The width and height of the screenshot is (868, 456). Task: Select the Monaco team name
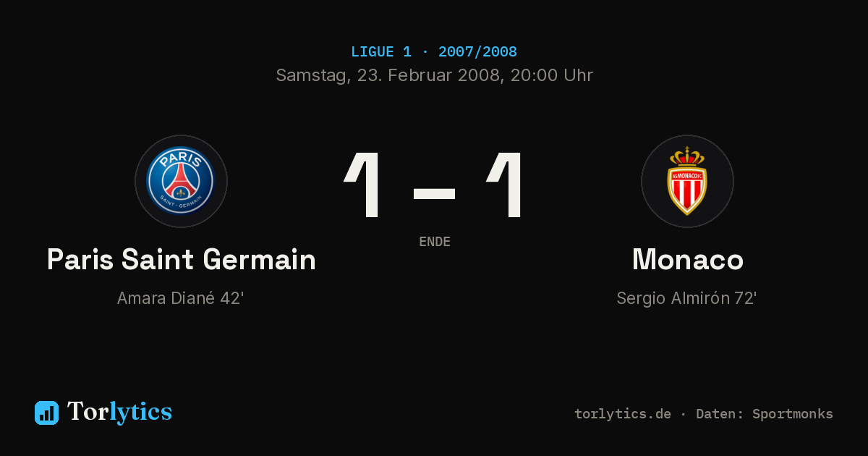point(687,259)
